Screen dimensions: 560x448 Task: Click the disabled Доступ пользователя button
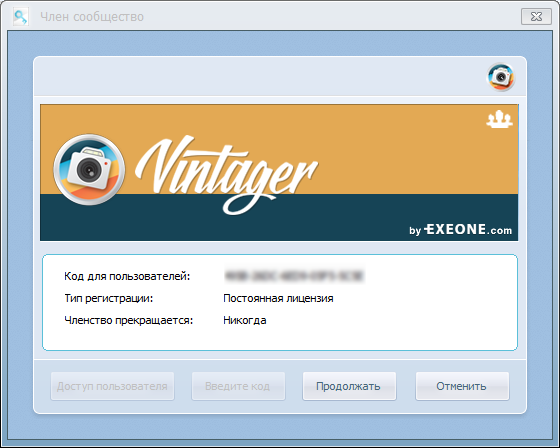tap(112, 386)
